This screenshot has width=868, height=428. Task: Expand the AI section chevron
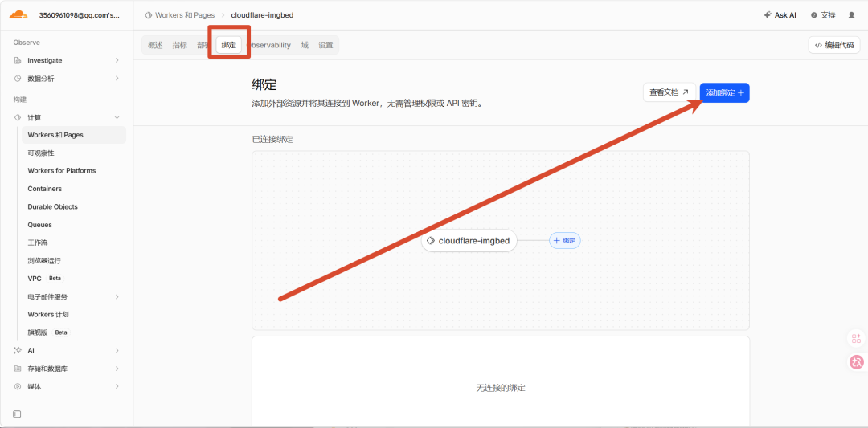pos(117,350)
